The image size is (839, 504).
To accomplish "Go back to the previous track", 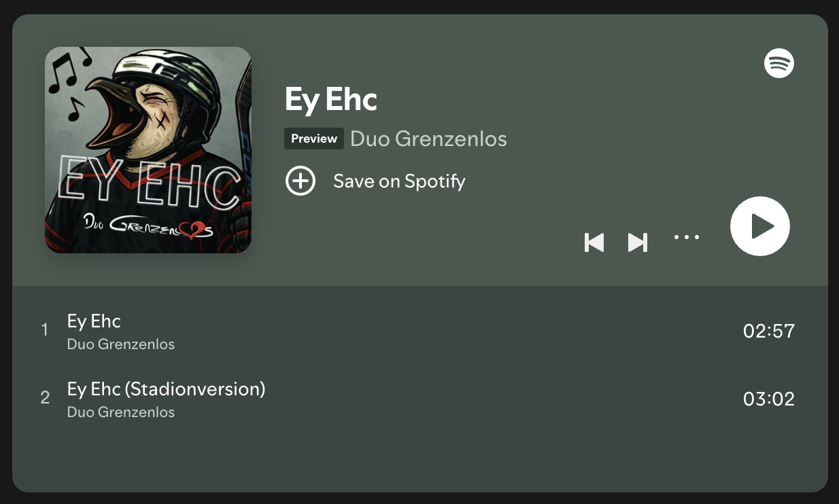I will pos(594,242).
